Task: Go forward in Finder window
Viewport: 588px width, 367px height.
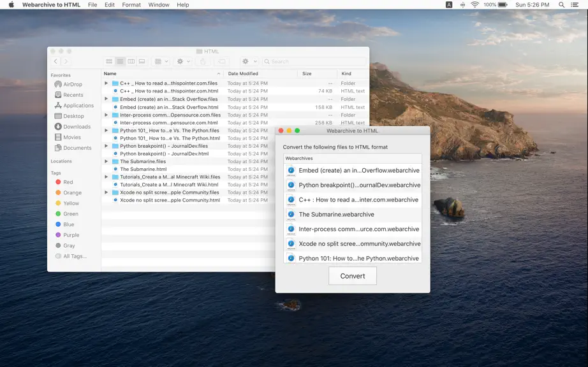Action: [x=66, y=61]
